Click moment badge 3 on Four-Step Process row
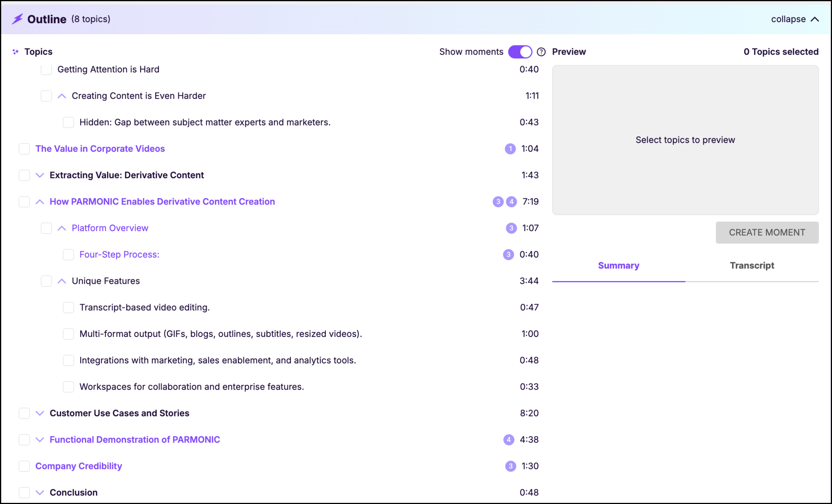The width and height of the screenshot is (832, 504). 508,255
